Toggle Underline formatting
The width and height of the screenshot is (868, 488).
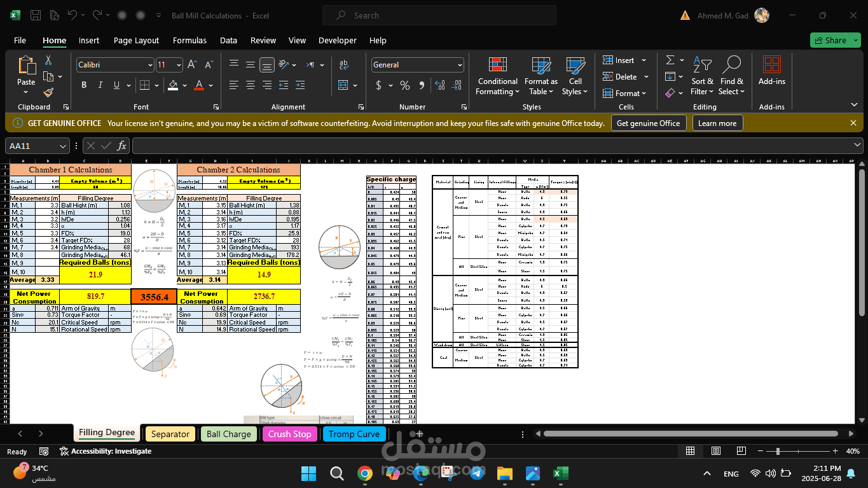point(116,85)
